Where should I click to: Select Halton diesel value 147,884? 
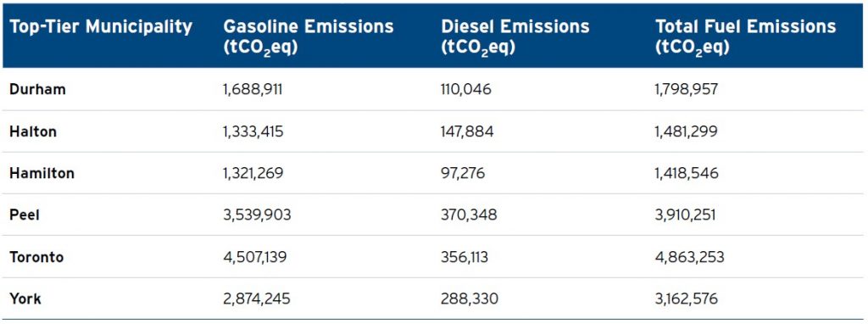[x=467, y=131]
